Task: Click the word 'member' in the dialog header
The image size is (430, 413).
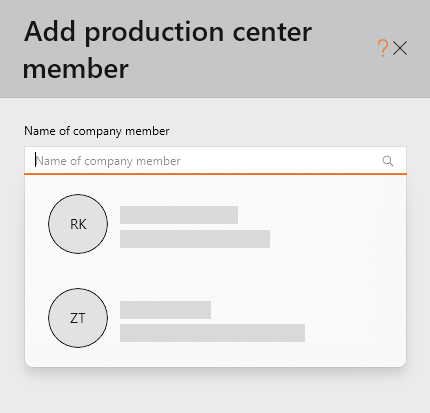Action: pyautogui.click(x=76, y=68)
